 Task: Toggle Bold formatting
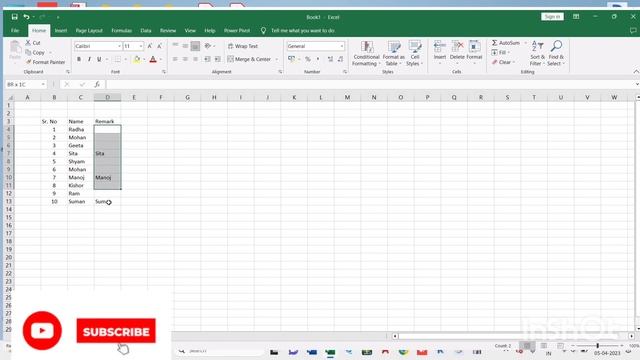[x=79, y=59]
